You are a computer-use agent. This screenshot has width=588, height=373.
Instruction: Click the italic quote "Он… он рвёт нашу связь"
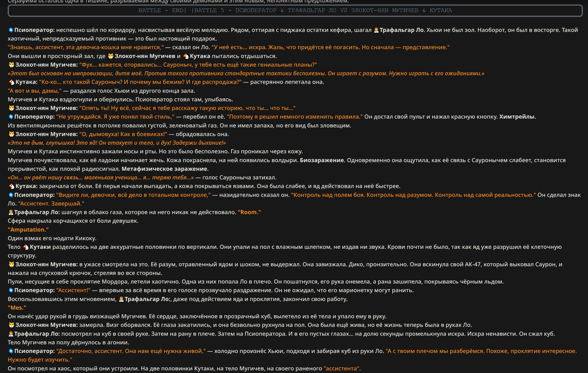click(x=101, y=178)
